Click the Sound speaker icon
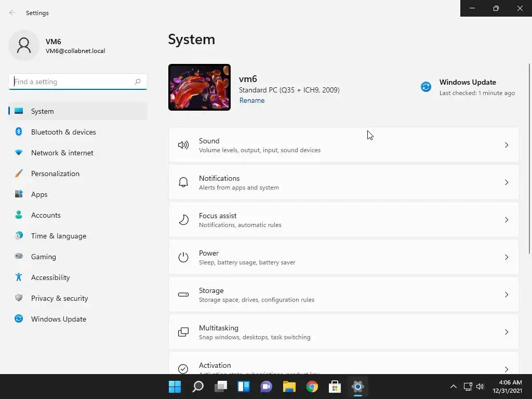 coord(183,145)
